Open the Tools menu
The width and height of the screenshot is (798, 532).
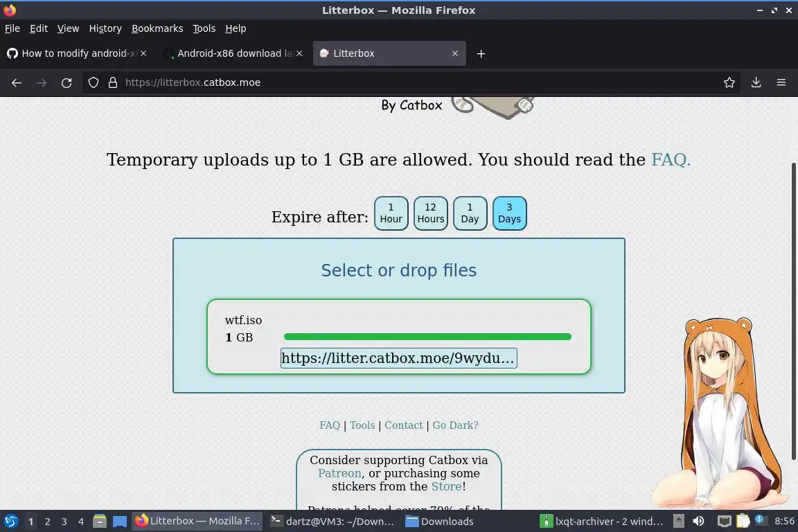(204, 28)
